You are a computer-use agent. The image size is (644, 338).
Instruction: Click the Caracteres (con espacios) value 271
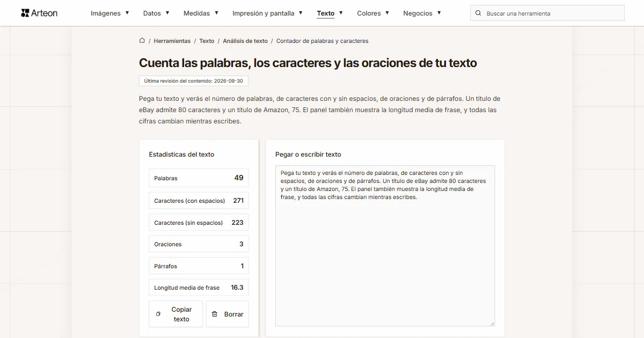tap(238, 200)
